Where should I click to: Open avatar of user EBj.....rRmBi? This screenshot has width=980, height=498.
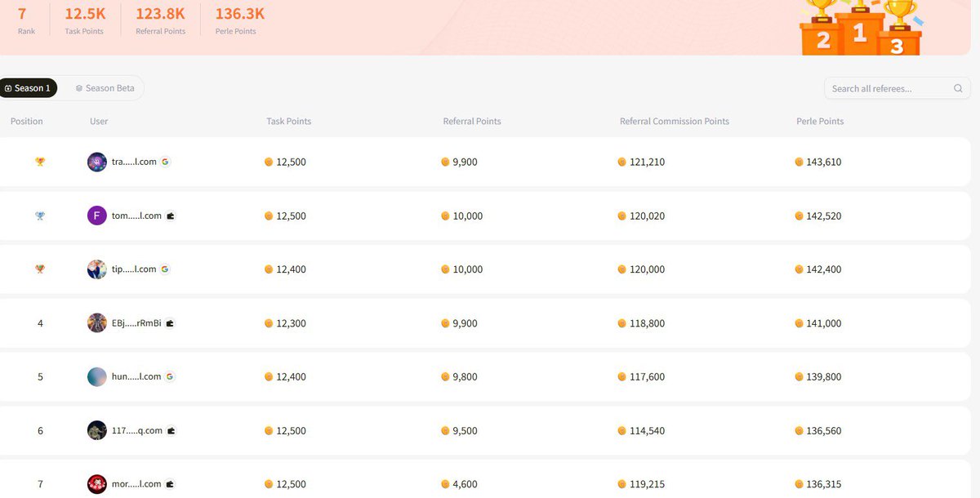(x=97, y=323)
